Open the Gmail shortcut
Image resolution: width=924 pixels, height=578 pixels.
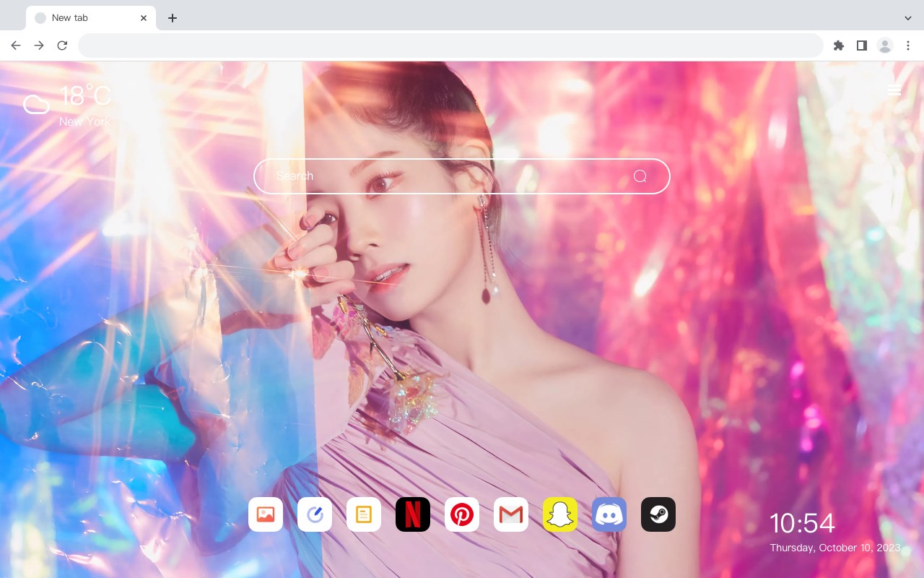511,514
